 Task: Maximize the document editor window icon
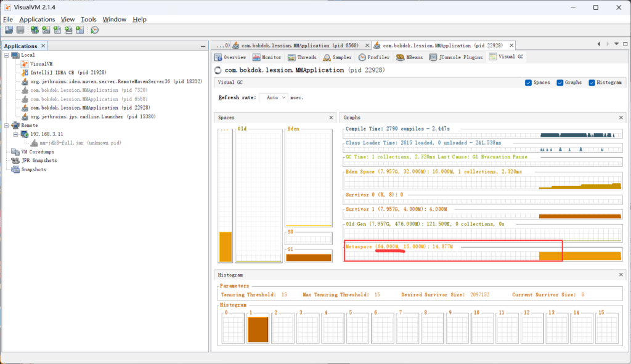coord(625,44)
